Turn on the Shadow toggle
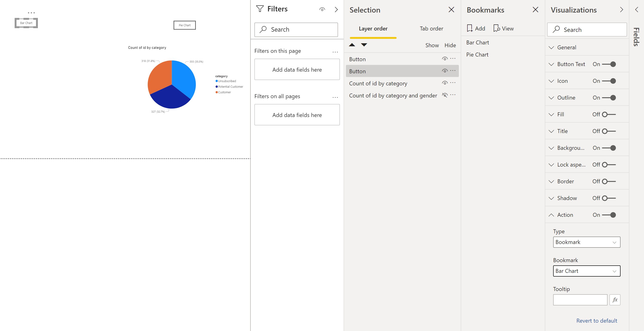The width and height of the screenshot is (644, 331). pyautogui.click(x=609, y=198)
